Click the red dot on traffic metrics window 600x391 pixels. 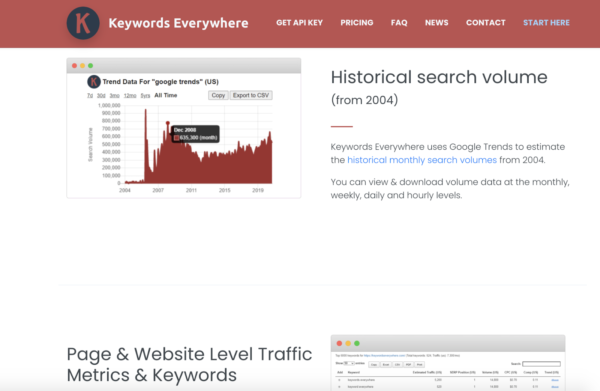(x=339, y=344)
